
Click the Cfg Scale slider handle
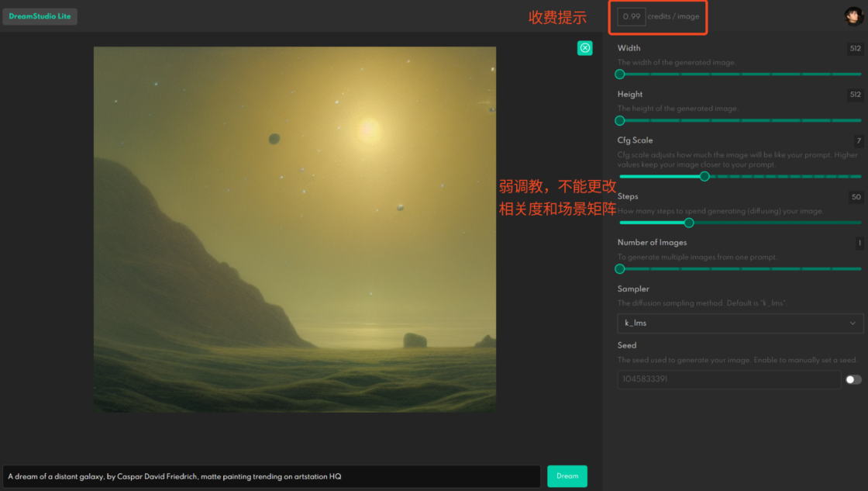click(704, 176)
